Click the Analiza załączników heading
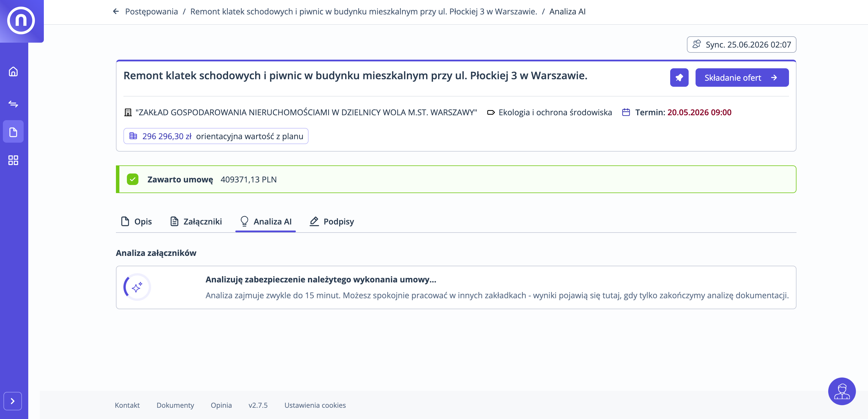The image size is (868, 419). pos(156,253)
